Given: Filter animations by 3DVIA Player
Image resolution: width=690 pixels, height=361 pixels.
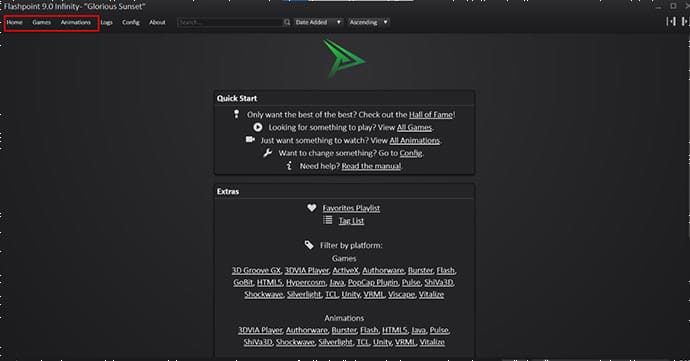Looking at the screenshot, I should (x=260, y=330).
